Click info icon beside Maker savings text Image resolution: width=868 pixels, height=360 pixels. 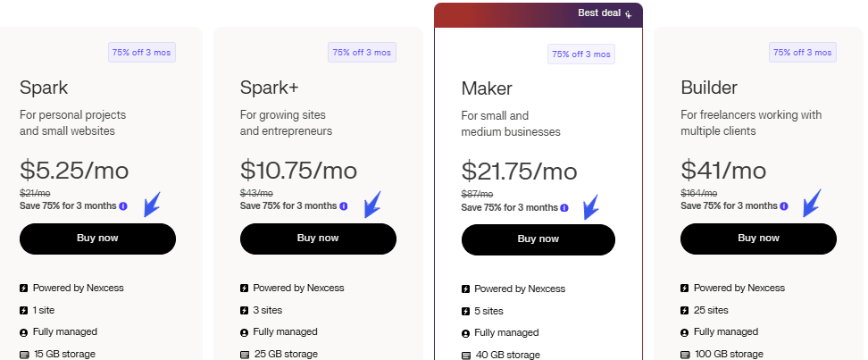pos(564,208)
